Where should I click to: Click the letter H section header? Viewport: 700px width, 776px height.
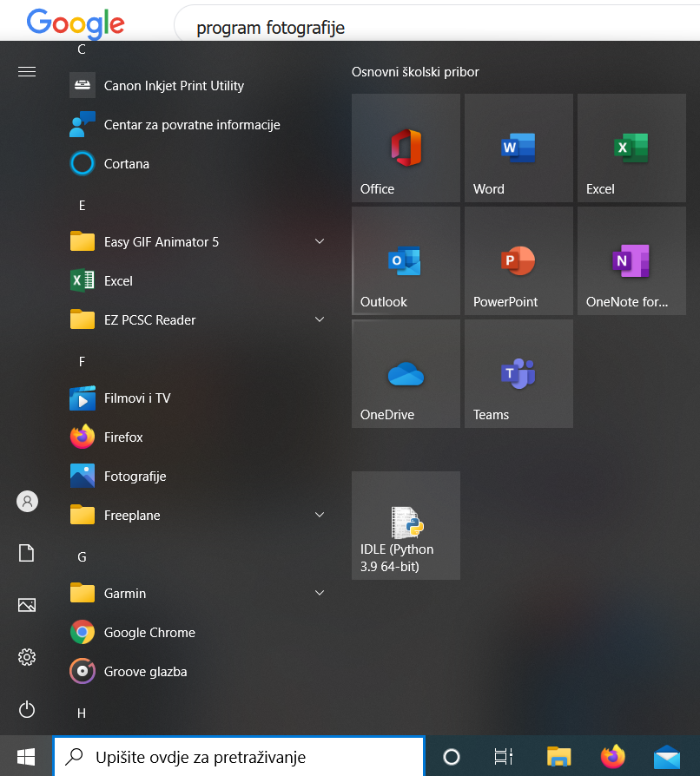82,714
